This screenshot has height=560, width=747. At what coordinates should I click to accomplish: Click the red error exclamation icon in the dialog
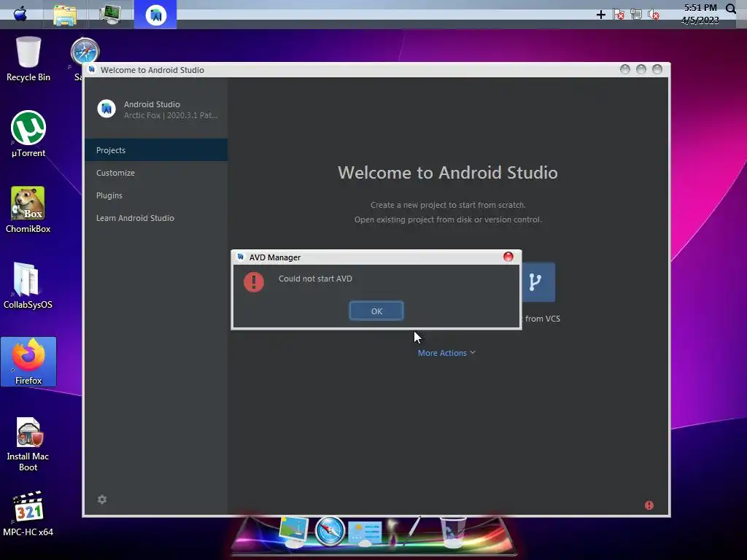(254, 282)
